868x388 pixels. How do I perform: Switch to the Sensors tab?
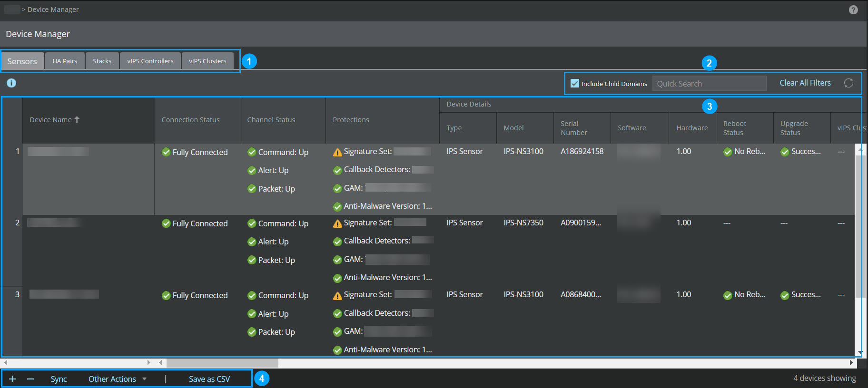[22, 61]
